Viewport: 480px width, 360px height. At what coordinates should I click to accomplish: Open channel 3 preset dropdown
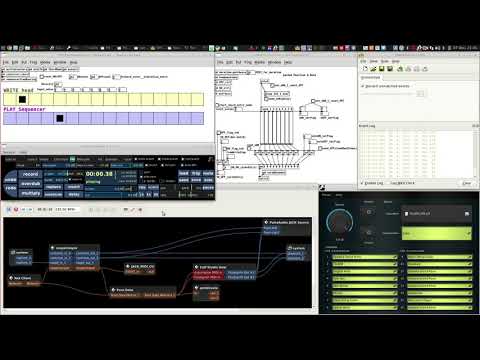[365, 271]
